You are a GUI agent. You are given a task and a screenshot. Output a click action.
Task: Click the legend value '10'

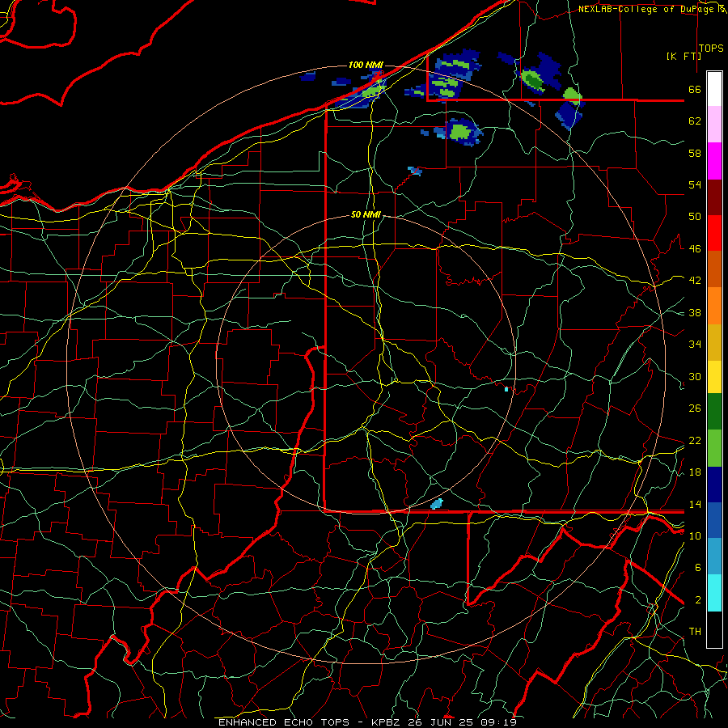coord(695,535)
